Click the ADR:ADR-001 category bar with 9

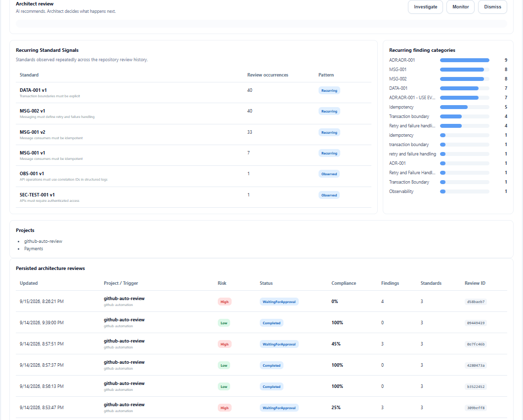(465, 60)
